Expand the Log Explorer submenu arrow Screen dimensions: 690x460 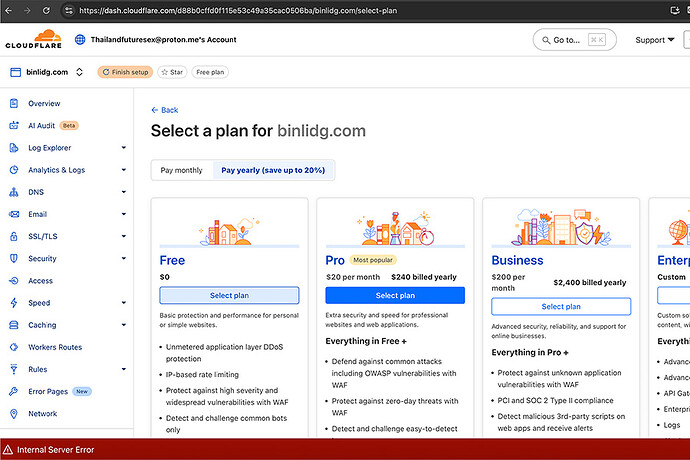click(x=124, y=148)
